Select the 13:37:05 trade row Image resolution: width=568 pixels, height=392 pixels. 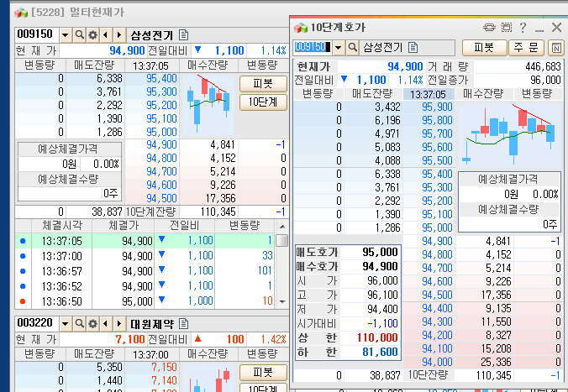click(x=145, y=241)
